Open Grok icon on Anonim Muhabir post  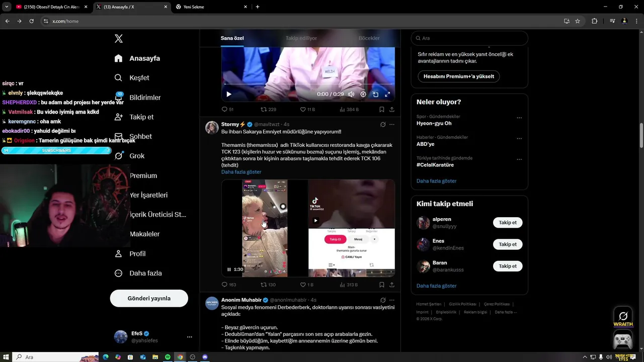coord(383,300)
